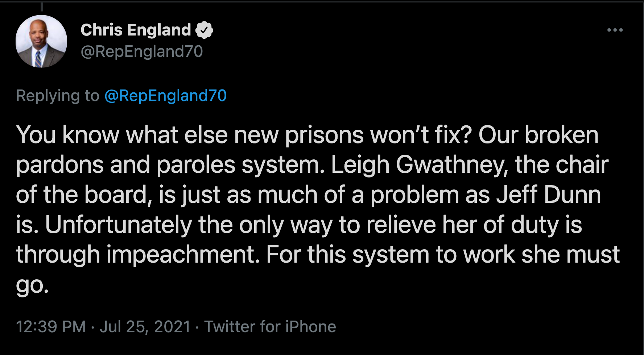Click the Jul 25, 2021 date

click(145, 326)
